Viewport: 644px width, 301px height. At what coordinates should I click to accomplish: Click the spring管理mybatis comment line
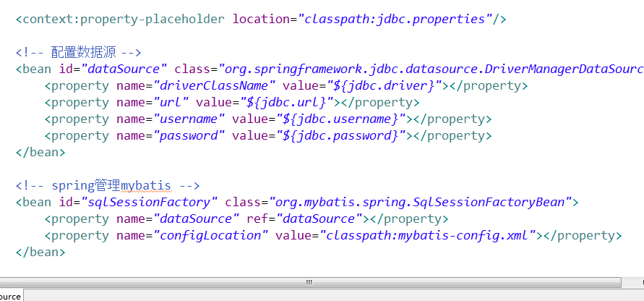108,185
